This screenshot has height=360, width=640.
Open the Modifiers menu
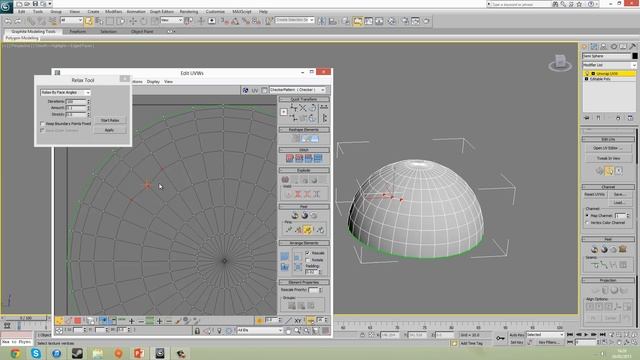[113, 12]
